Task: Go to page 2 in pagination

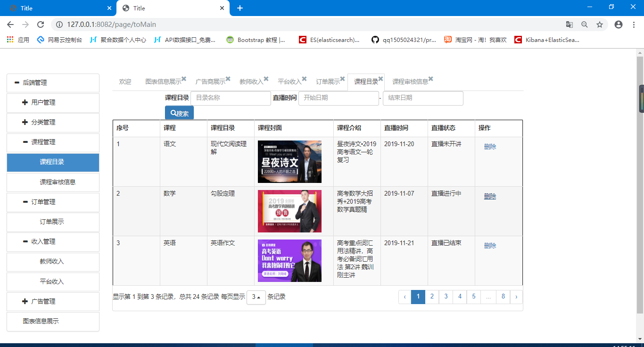Action: click(432, 297)
